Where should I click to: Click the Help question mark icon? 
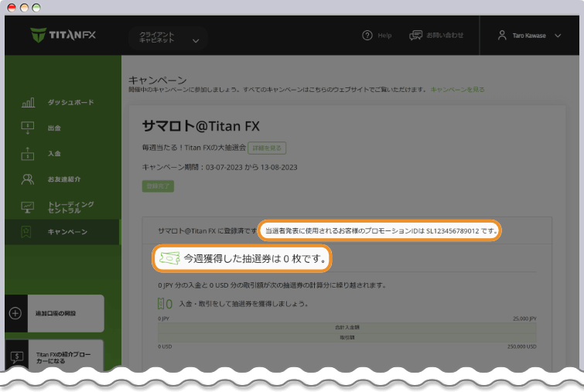[x=367, y=36]
